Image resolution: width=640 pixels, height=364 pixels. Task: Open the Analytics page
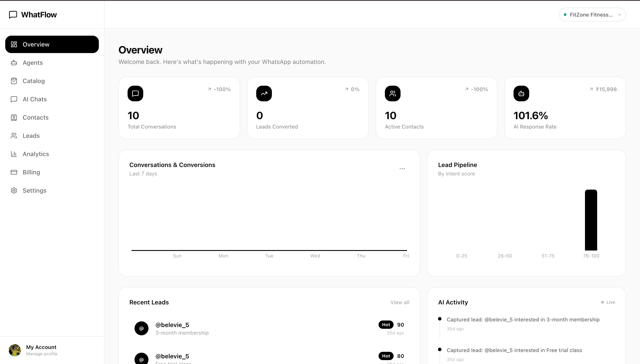coord(52,154)
